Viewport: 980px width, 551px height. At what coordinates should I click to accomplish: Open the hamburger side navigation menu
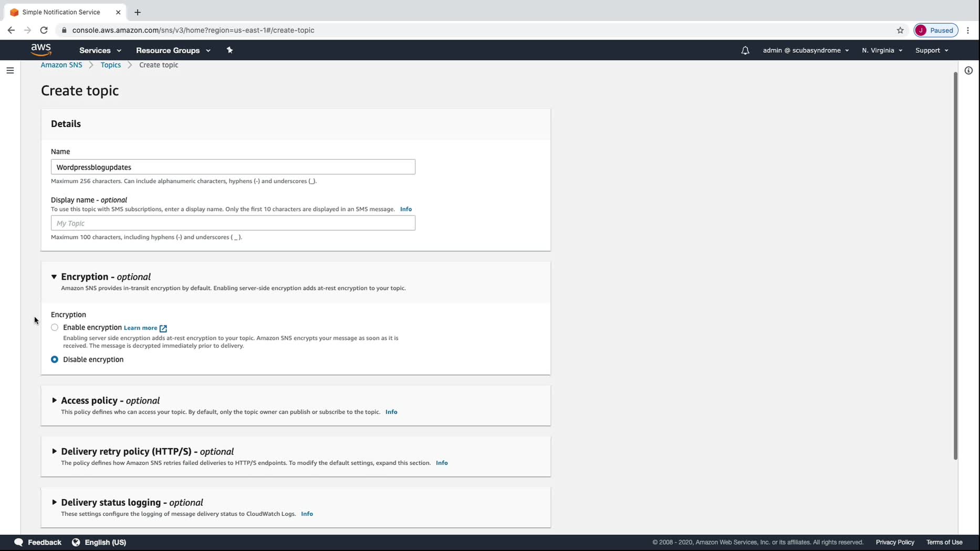[x=10, y=70]
